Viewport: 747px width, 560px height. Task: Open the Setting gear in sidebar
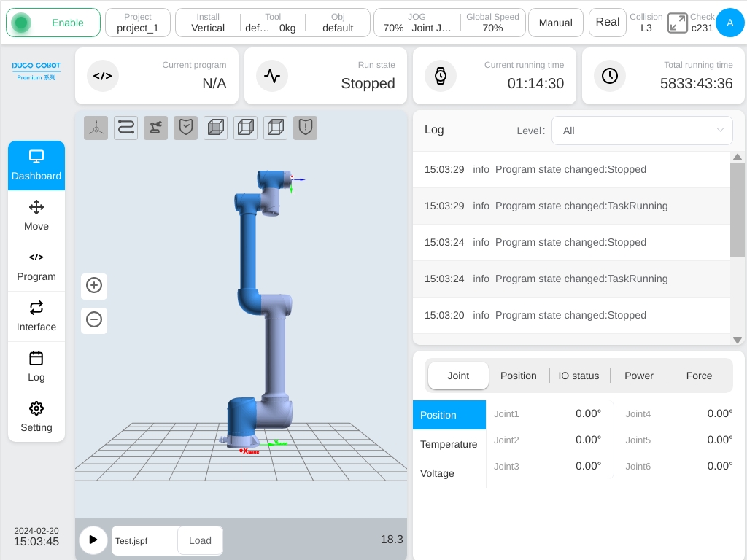pyautogui.click(x=36, y=416)
